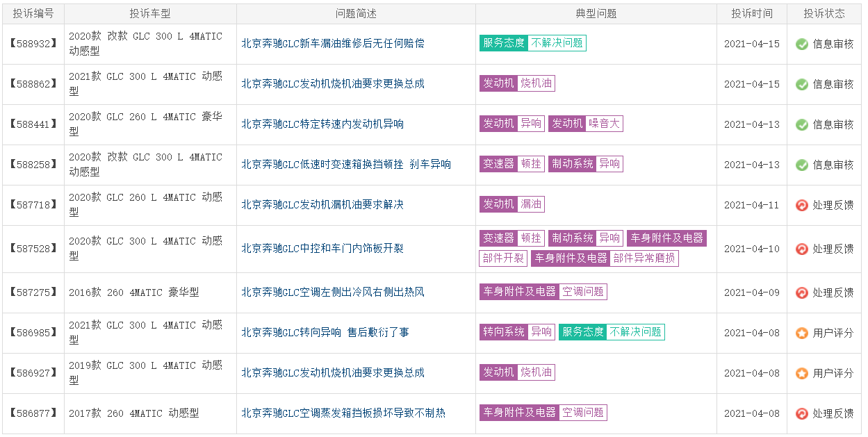The height and width of the screenshot is (437, 868).
Task: Click orange star icon in row 586927
Action: 802,373
